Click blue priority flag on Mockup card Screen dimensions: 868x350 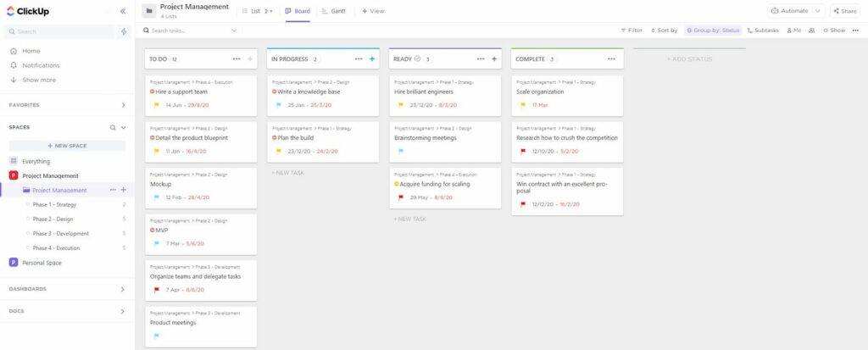[x=157, y=197]
